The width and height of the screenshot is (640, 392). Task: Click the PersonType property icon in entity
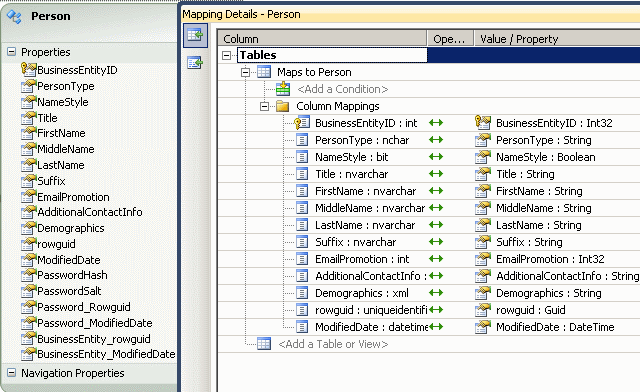29,86
